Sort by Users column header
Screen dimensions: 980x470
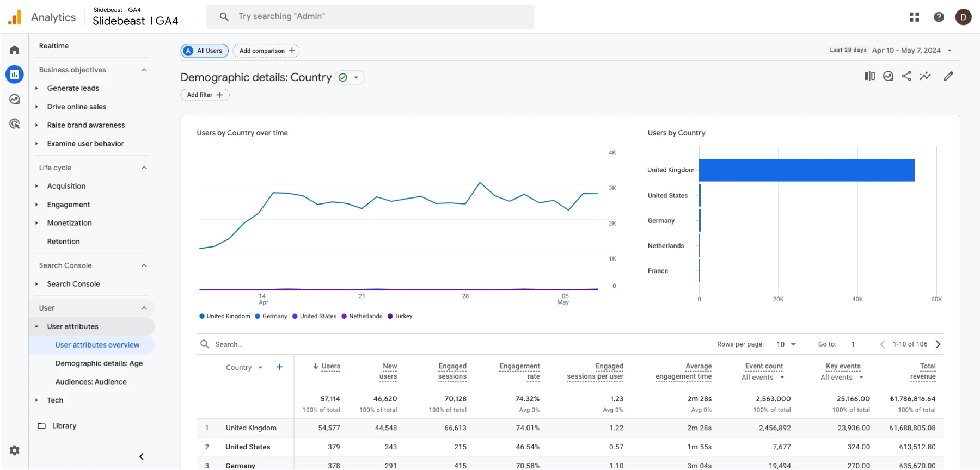click(x=330, y=366)
